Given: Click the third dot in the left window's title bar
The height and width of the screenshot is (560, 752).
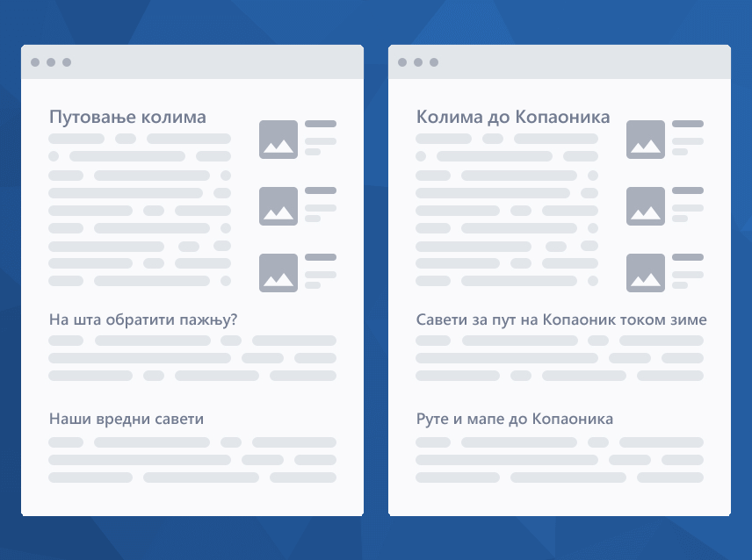Looking at the screenshot, I should 67,62.
